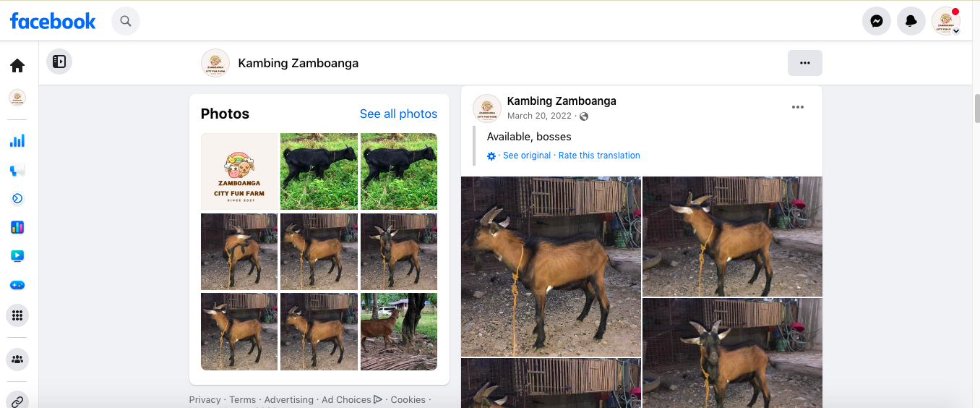Open the bar chart insights icon

(x=17, y=140)
